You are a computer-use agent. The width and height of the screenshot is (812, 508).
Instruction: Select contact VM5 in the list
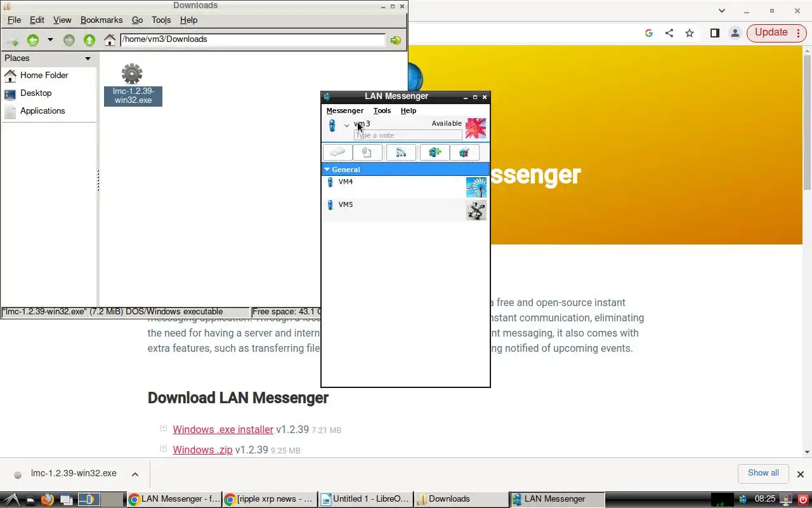coord(405,210)
